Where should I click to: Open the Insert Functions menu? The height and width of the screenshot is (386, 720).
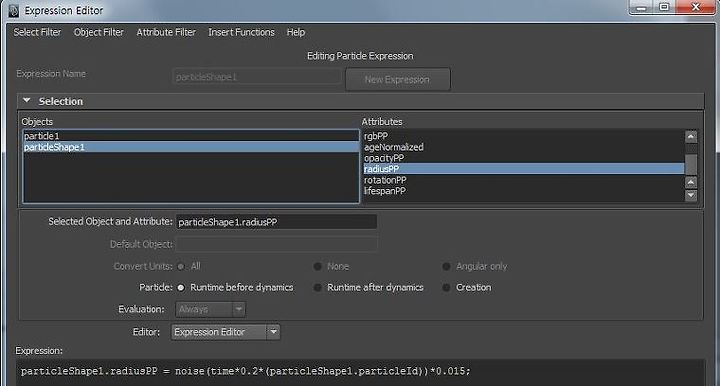tap(241, 32)
